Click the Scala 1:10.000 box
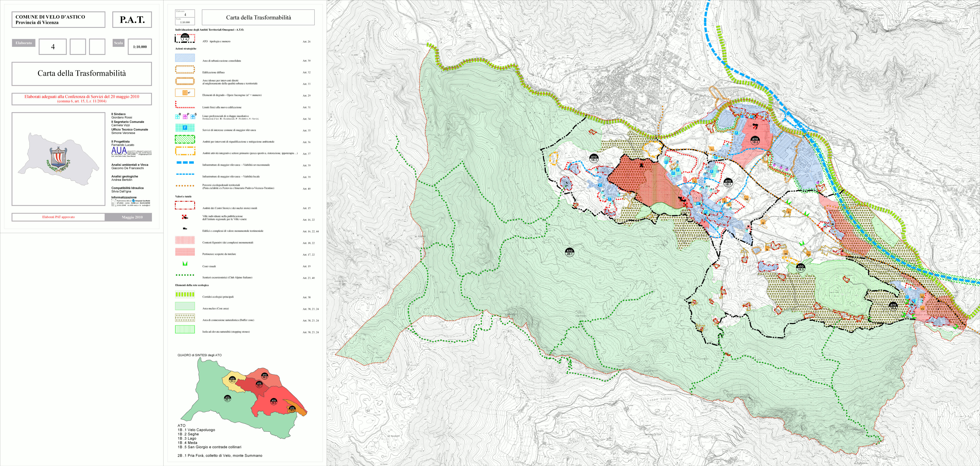The image size is (980, 466). coord(140,47)
